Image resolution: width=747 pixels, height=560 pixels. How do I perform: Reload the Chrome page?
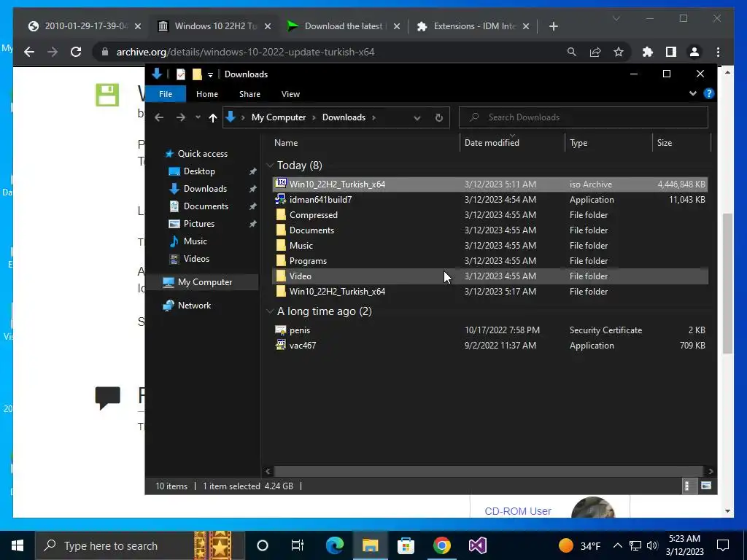76,52
